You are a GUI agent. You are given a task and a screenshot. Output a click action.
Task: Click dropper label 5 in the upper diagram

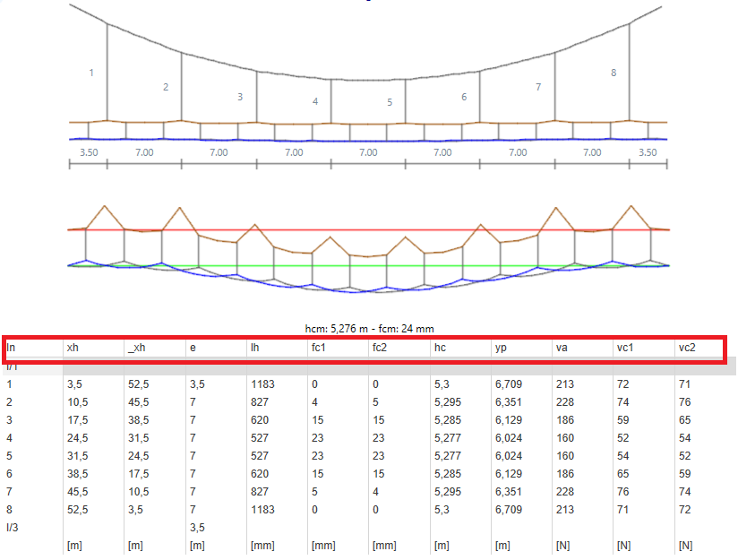(x=390, y=102)
